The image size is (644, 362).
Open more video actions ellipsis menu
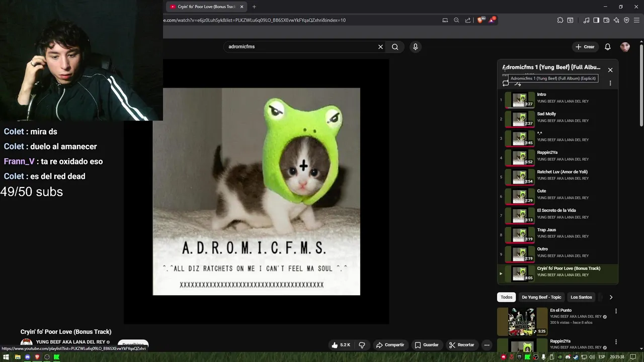(x=487, y=345)
